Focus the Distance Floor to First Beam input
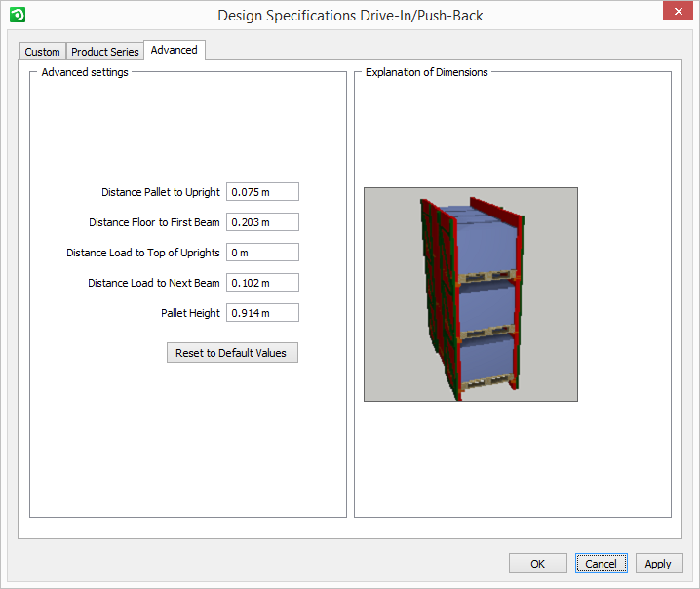The width and height of the screenshot is (700, 589). click(262, 222)
